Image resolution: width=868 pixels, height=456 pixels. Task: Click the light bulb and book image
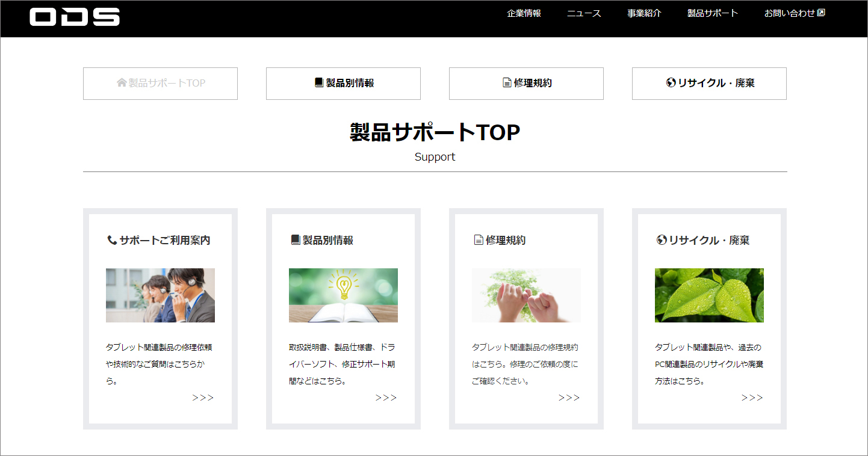tap(343, 295)
